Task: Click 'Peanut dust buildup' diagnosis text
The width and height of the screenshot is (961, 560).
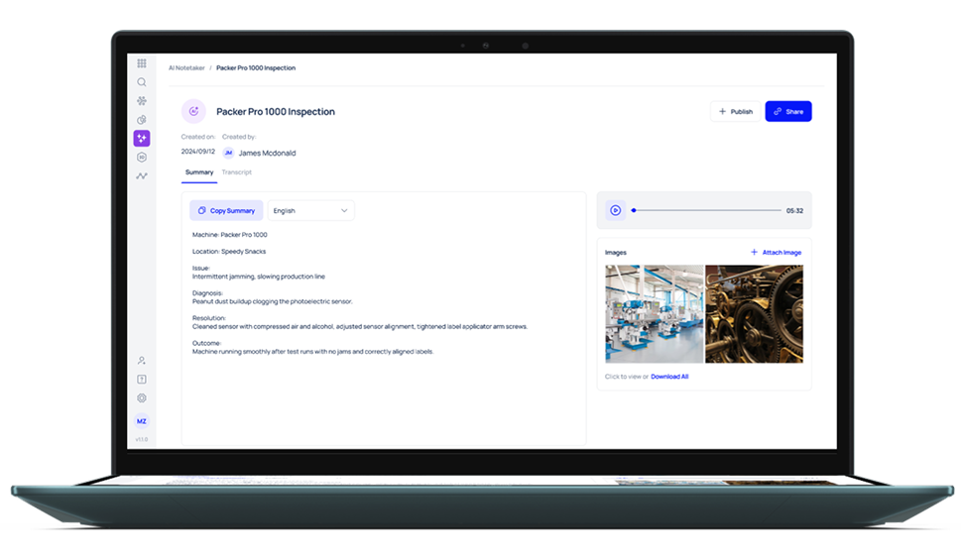Action: [x=272, y=301]
